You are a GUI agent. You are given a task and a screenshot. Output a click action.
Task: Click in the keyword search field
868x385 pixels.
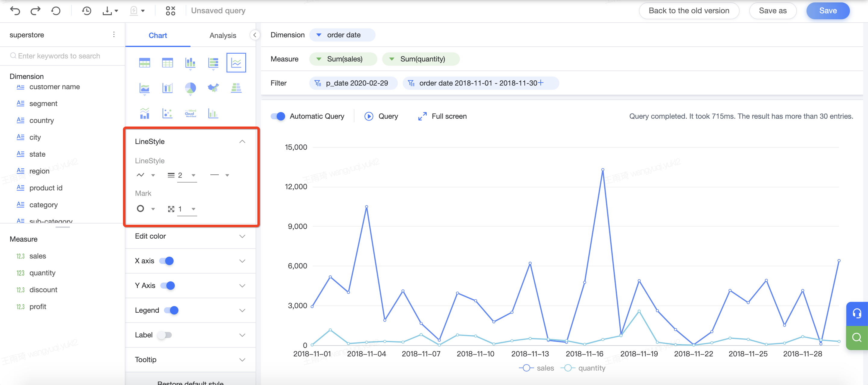click(62, 56)
